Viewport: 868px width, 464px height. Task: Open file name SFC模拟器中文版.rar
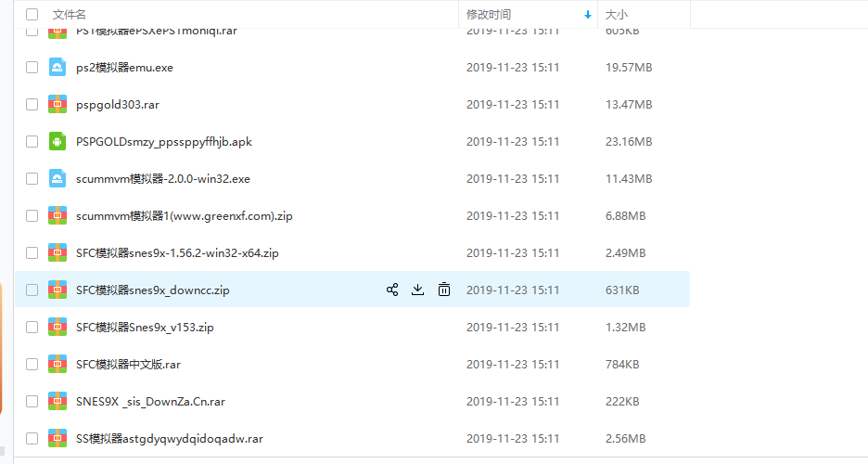[128, 365]
